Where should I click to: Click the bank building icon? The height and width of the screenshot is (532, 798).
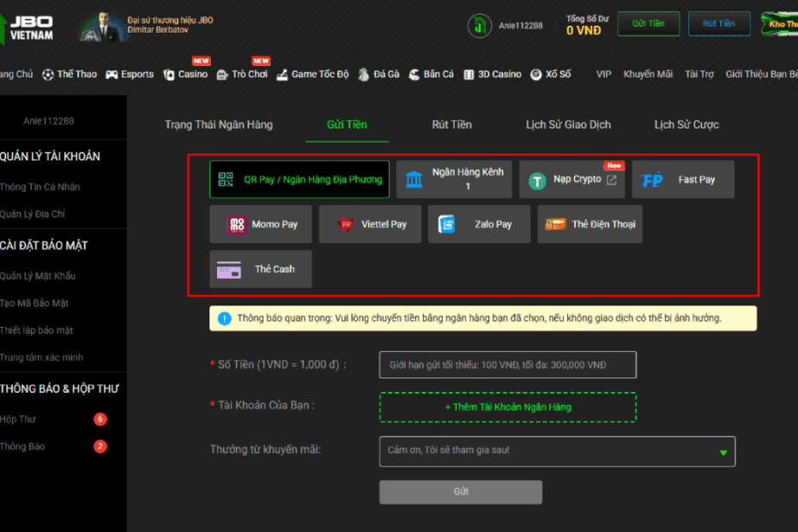coord(414,179)
